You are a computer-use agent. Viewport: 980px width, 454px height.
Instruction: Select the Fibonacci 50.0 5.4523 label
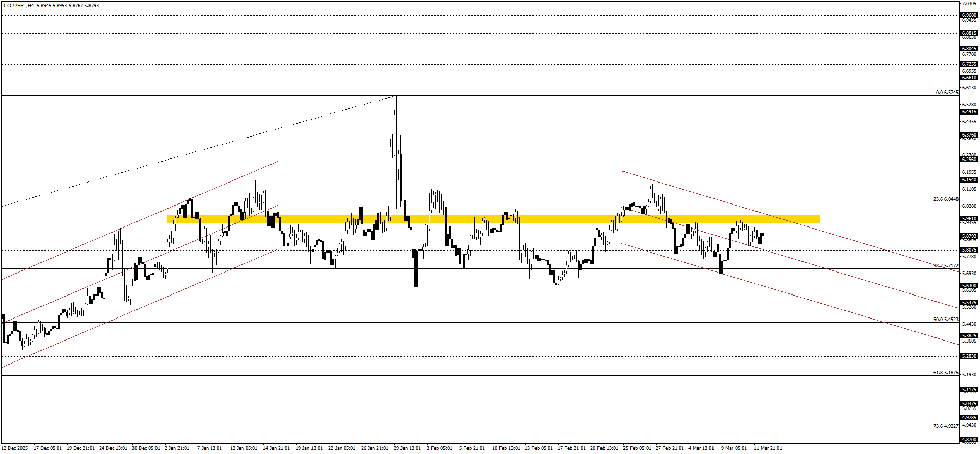click(x=946, y=320)
